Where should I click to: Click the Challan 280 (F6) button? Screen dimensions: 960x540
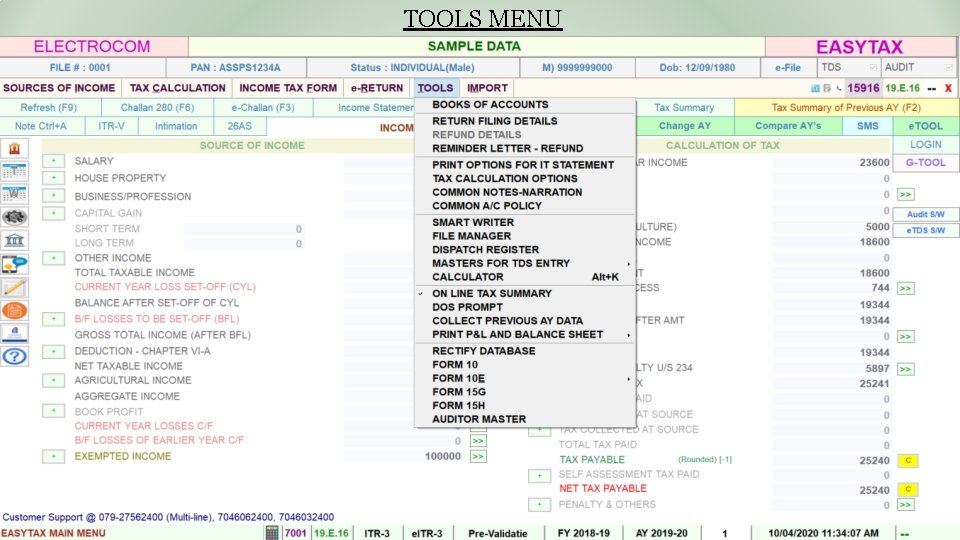coord(157,108)
